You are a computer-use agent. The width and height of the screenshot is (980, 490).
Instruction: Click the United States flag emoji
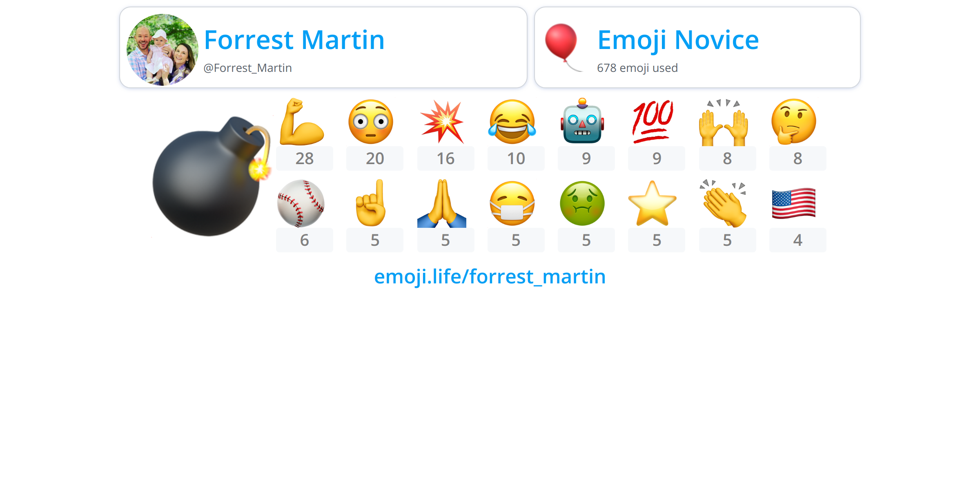click(x=794, y=203)
